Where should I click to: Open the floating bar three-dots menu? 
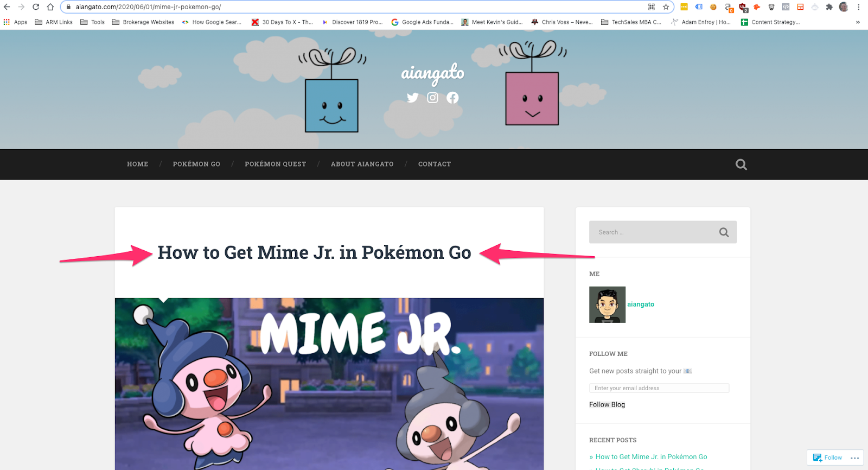[855, 458]
